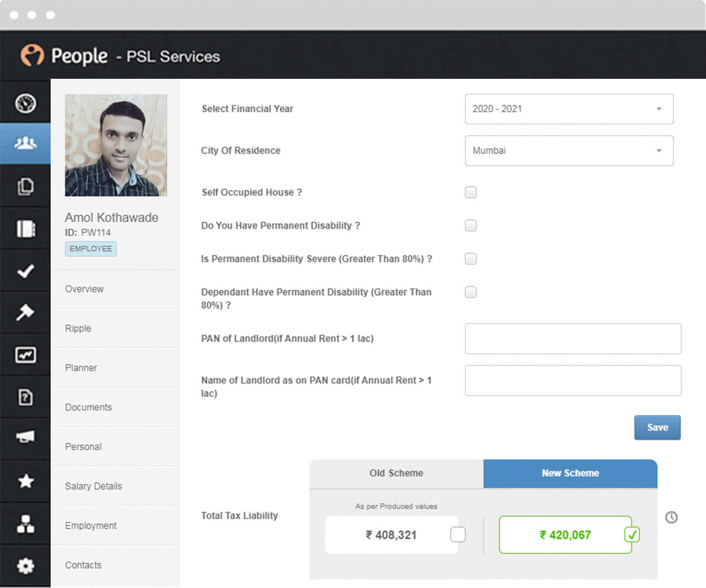Screen dimensions: 706x588
Task: Open Salary Details in profile menu
Action: coord(94,486)
